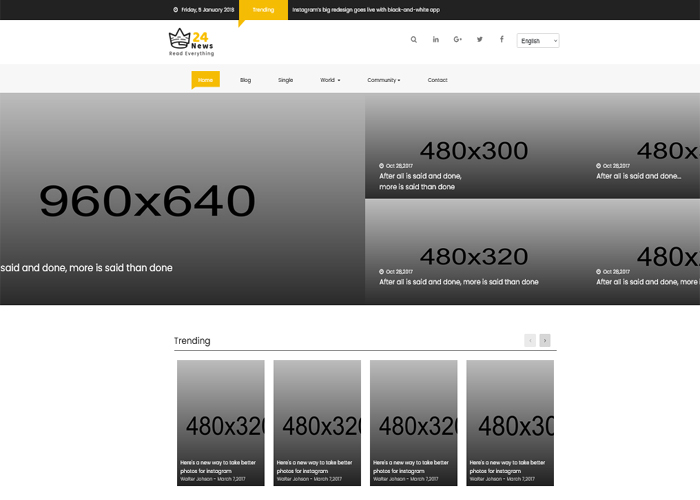The image size is (700, 500).
Task: Open Instagram's big redesign headline link
Action: (365, 10)
